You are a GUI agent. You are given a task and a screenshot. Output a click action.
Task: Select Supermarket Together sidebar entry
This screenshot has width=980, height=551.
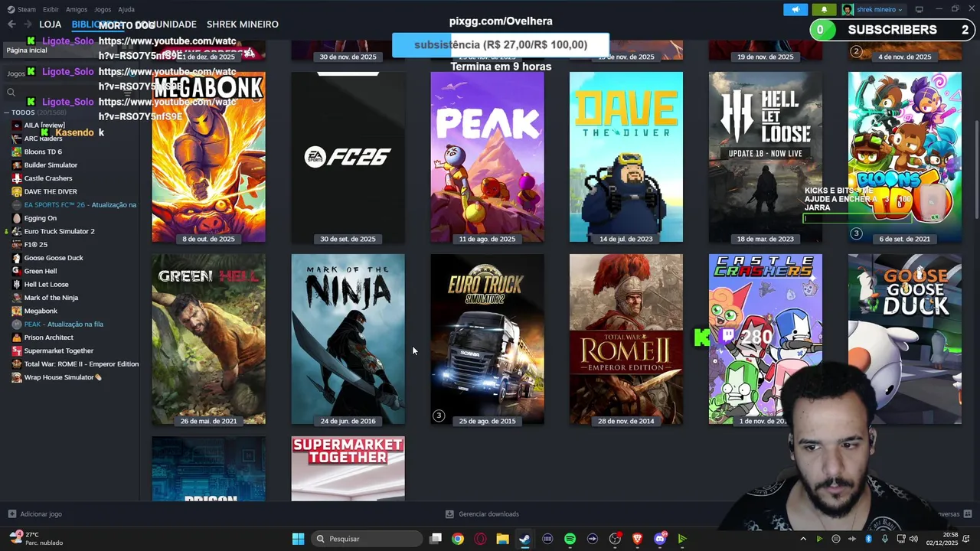(58, 351)
